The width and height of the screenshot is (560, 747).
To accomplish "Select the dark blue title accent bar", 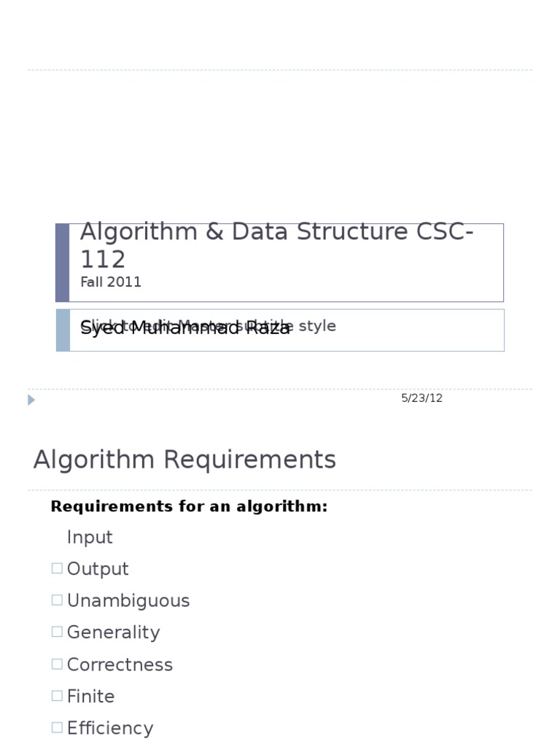I will point(63,263).
